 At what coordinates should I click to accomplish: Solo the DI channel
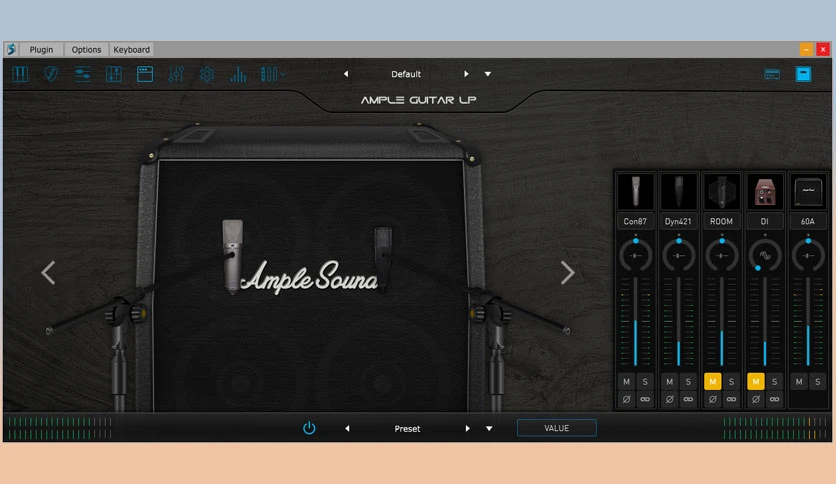[775, 382]
